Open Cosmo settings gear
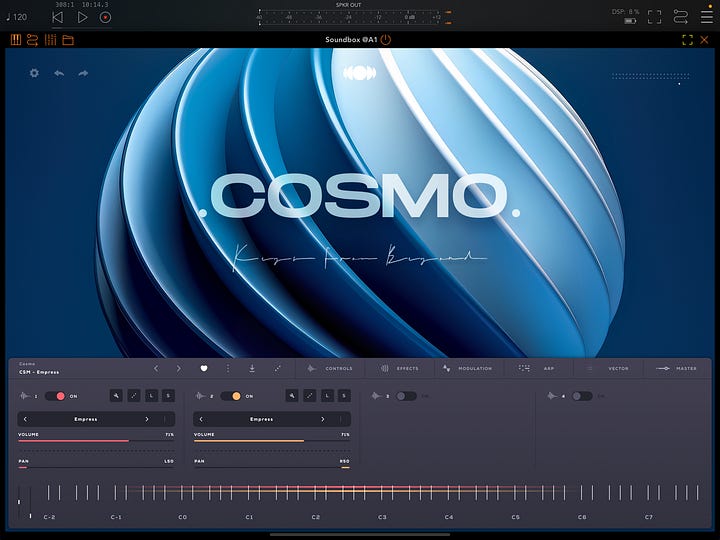This screenshot has width=720, height=540. coord(34,73)
